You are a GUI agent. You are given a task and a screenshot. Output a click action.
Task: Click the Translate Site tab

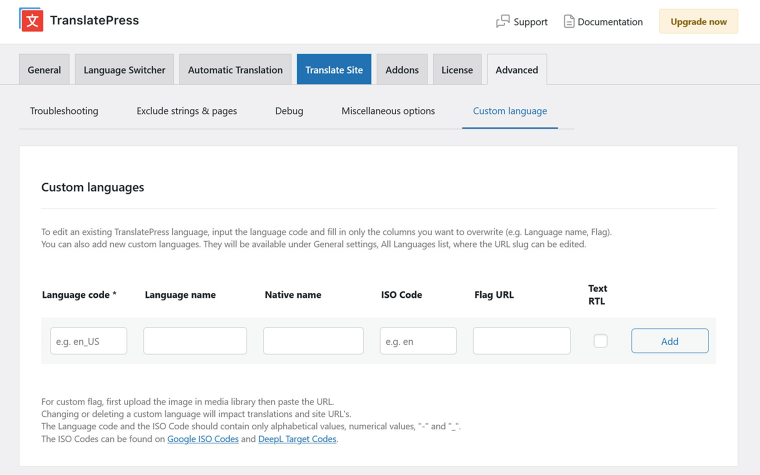(x=334, y=69)
